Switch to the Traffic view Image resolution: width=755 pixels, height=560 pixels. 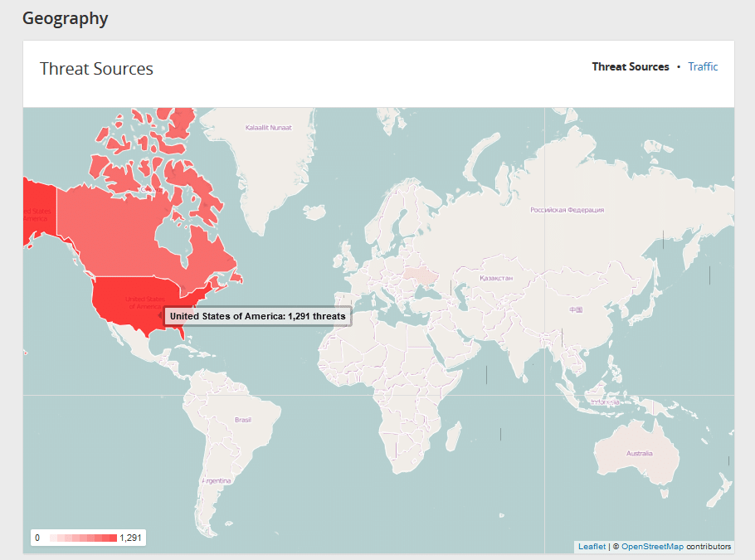702,66
